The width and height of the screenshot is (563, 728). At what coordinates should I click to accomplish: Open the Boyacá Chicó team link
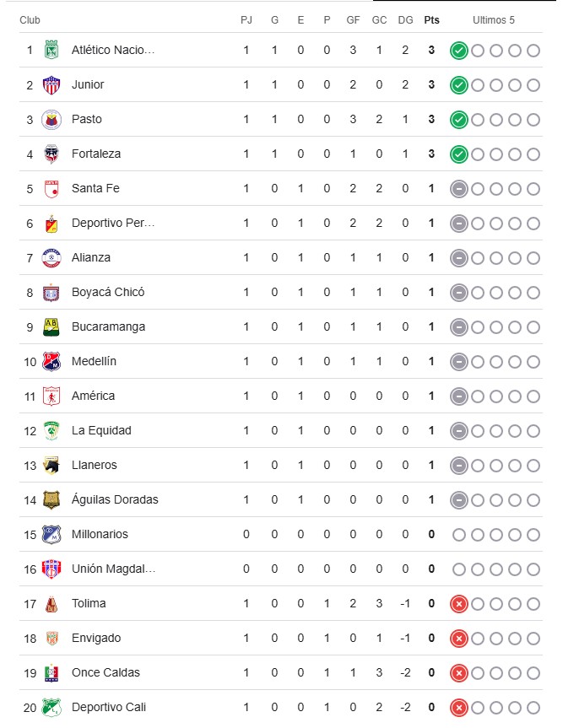point(108,292)
